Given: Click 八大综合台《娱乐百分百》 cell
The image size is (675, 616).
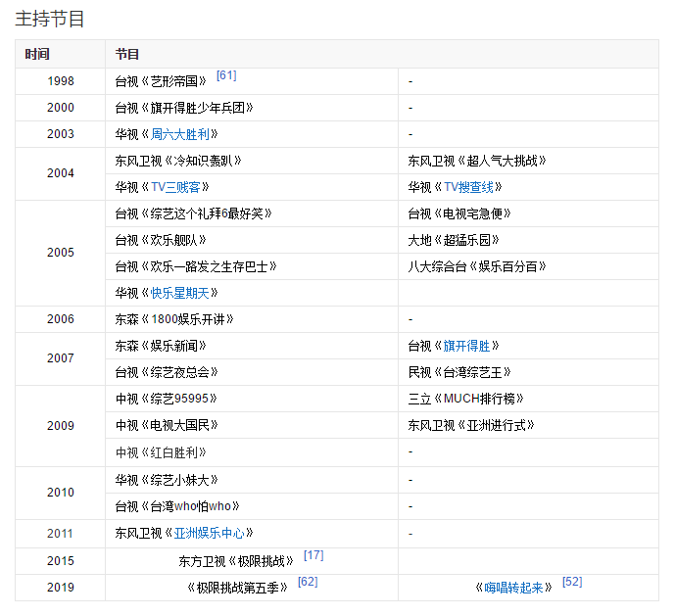Looking at the screenshot, I should click(529, 267).
